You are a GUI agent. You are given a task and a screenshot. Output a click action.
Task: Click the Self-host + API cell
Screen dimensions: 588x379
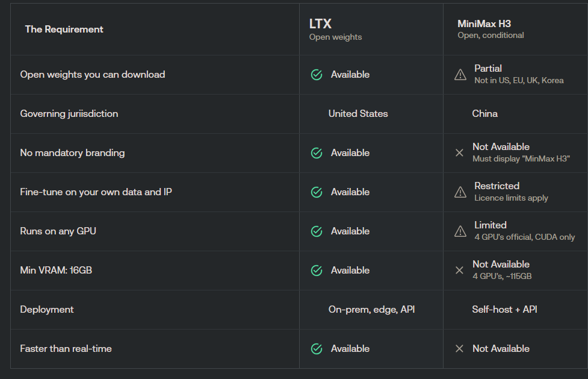point(504,310)
